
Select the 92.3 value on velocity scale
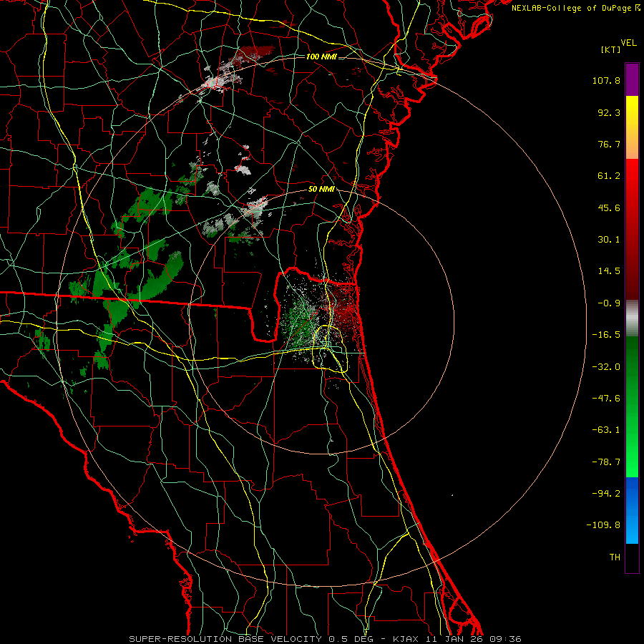[609, 112]
